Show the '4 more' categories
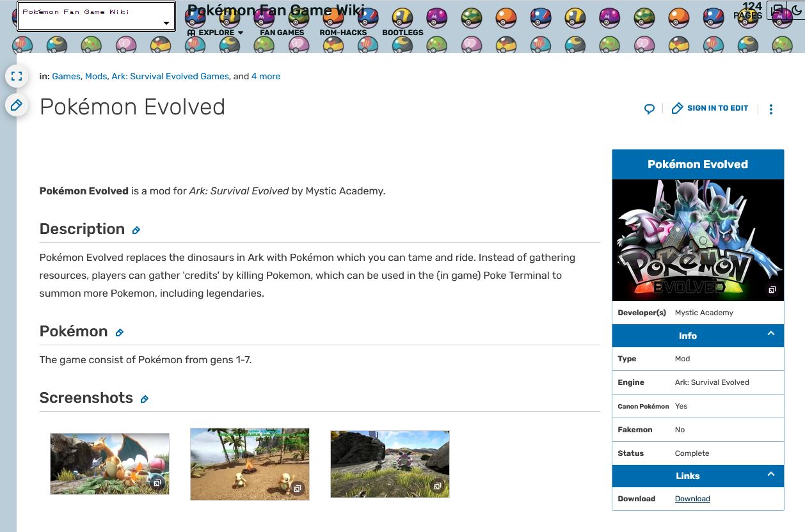Image resolution: width=805 pixels, height=532 pixels. click(266, 76)
